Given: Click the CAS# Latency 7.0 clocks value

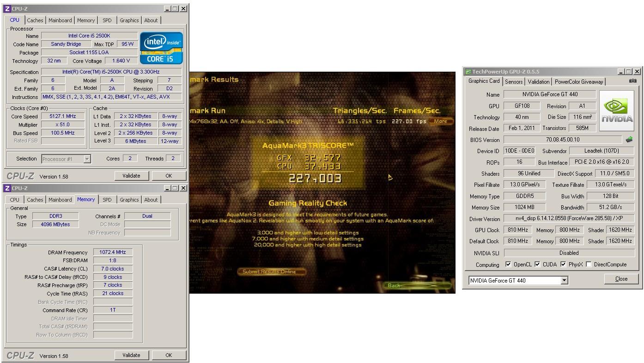Looking at the screenshot, I should click(113, 269).
